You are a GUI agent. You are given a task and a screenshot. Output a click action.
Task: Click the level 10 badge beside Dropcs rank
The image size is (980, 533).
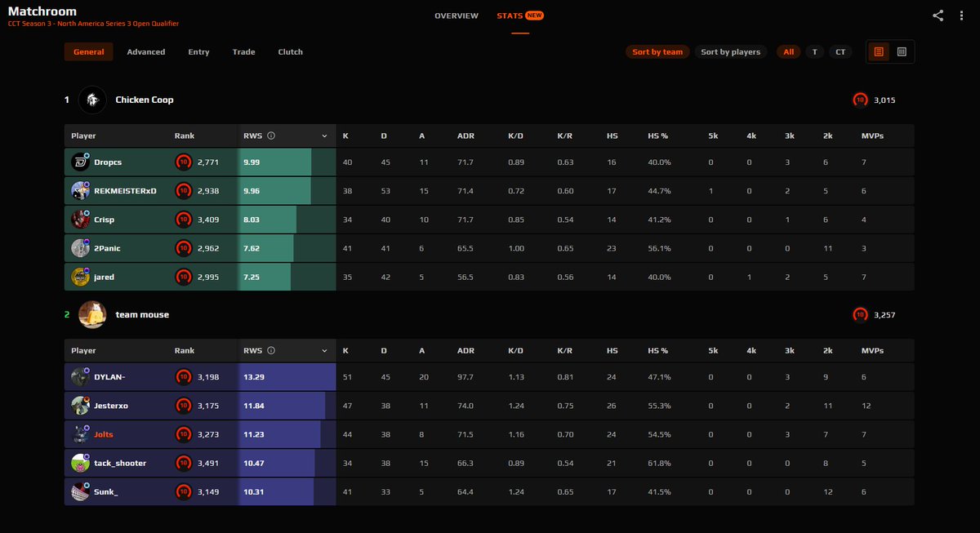(184, 162)
